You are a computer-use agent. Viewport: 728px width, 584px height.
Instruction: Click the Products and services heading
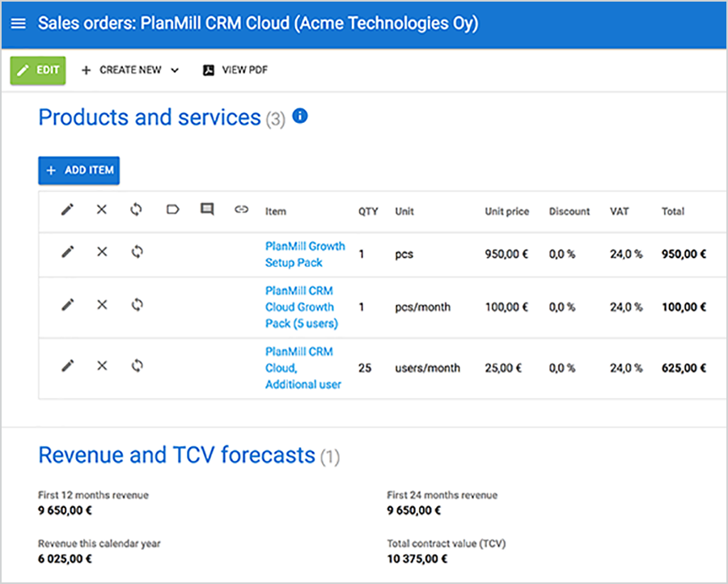(x=150, y=117)
